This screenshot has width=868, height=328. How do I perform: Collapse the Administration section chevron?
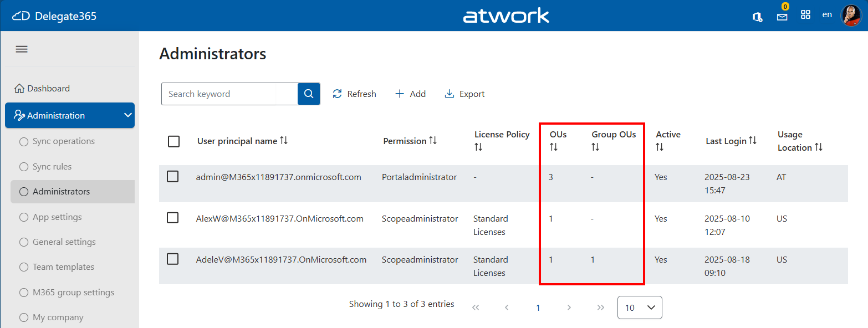tap(129, 115)
